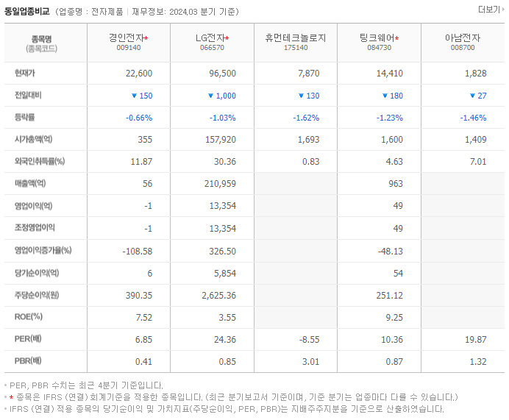Click LG전자 net income 5,854

point(225,274)
